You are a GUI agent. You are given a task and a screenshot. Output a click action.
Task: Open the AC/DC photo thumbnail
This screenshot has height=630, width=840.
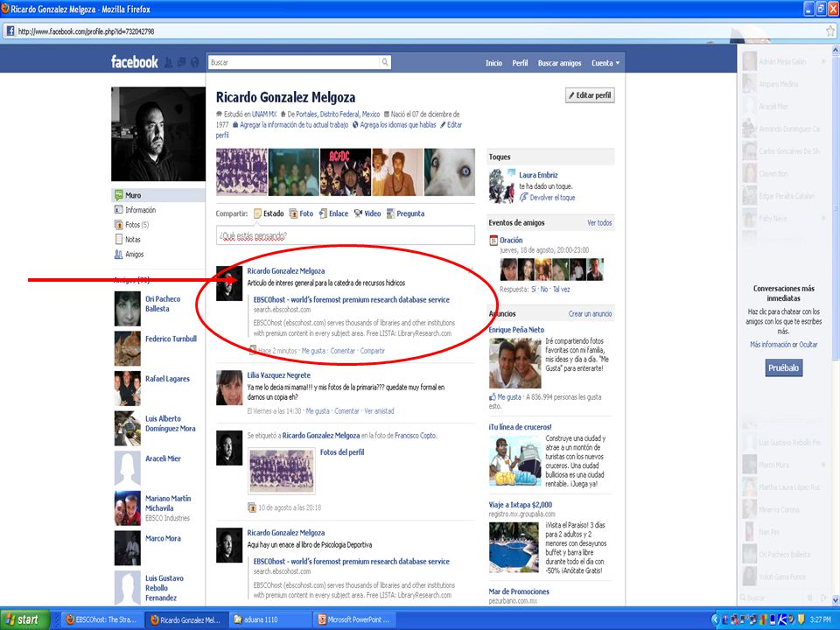[345, 172]
